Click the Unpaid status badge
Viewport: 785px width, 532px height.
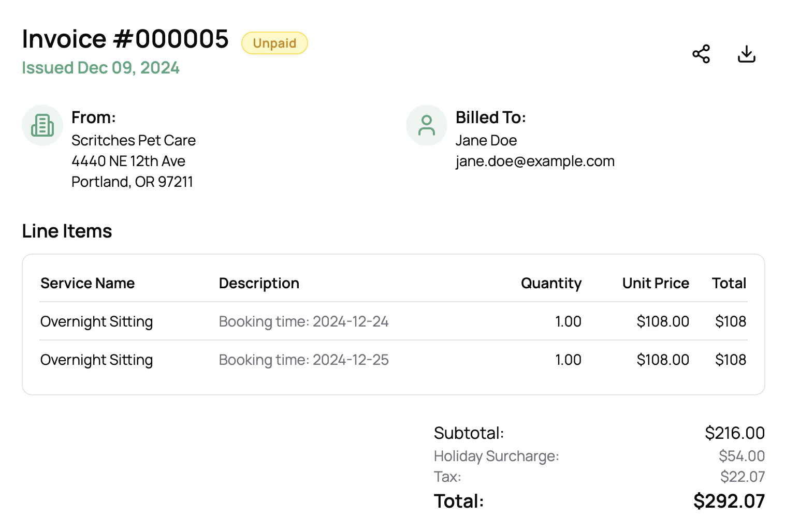coord(274,43)
